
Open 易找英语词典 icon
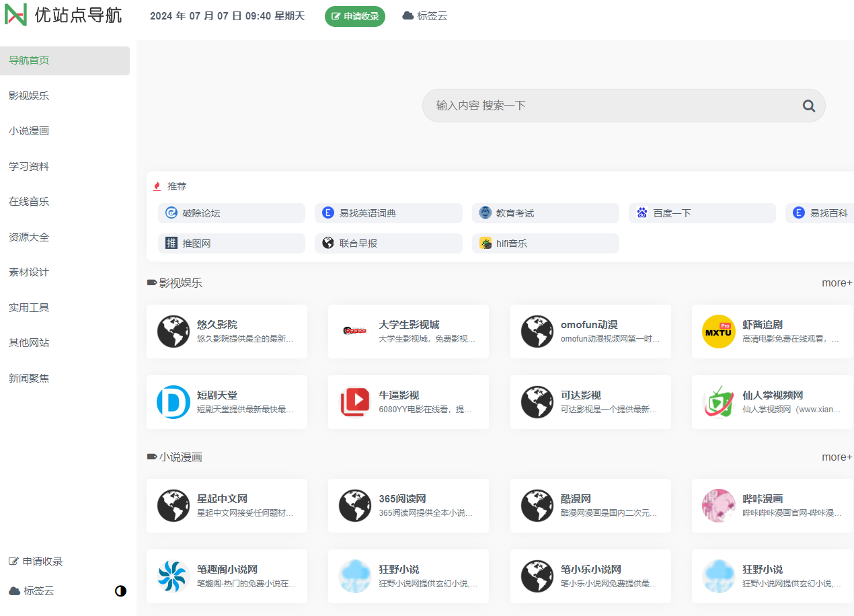pyautogui.click(x=328, y=213)
